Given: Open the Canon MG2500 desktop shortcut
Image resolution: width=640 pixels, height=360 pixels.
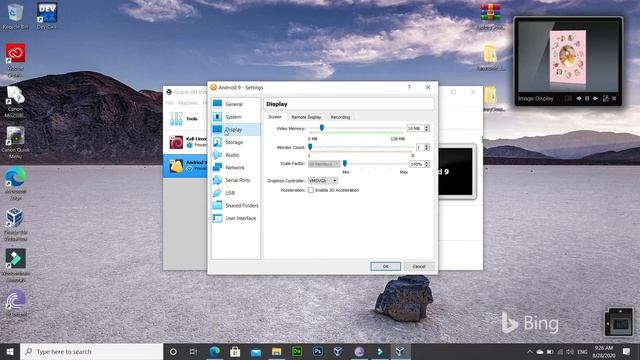Looking at the screenshot, I should [15, 102].
